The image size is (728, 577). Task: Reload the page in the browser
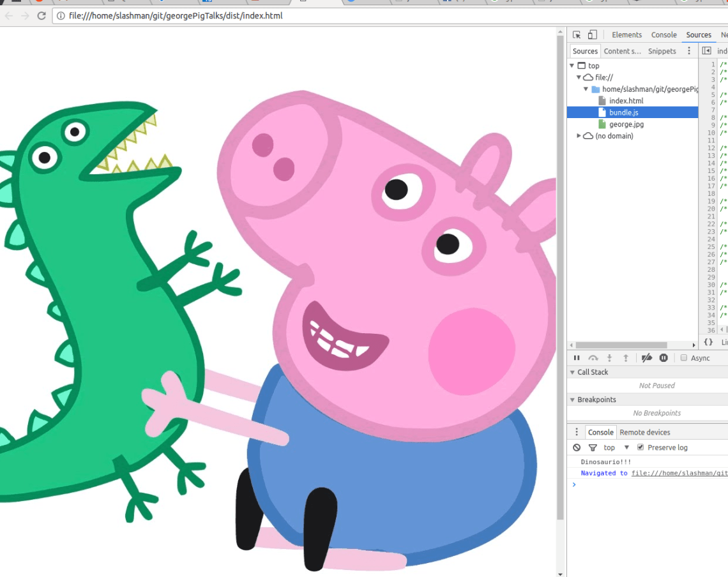[x=40, y=15]
